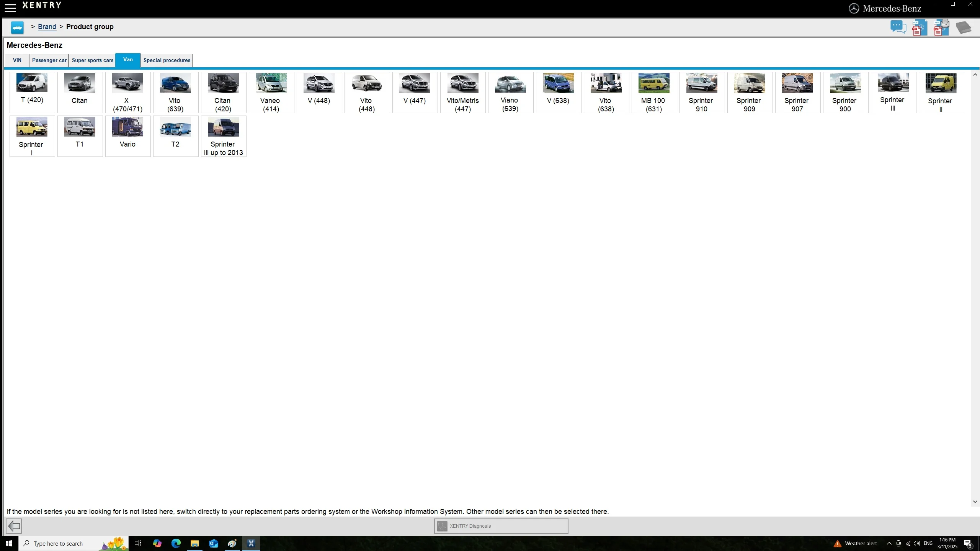Click the blue car vehicle icon
This screenshot has height=551, width=980.
point(17,27)
